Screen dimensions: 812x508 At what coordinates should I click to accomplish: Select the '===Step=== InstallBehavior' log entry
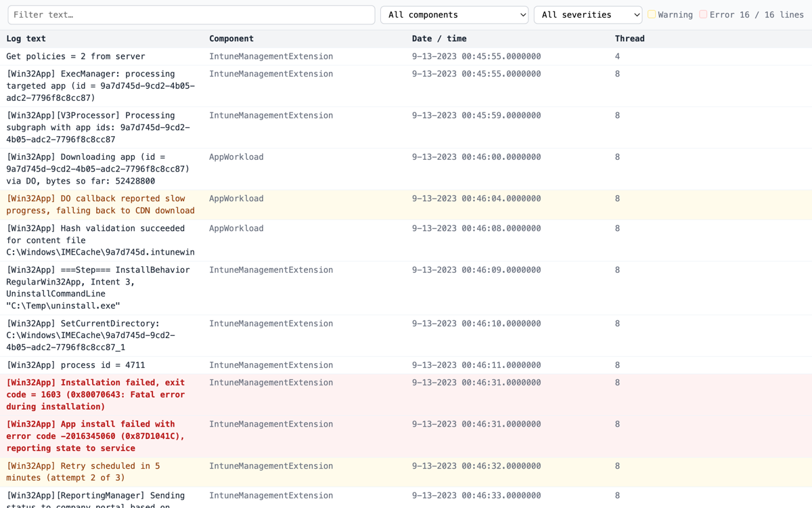[406, 288]
